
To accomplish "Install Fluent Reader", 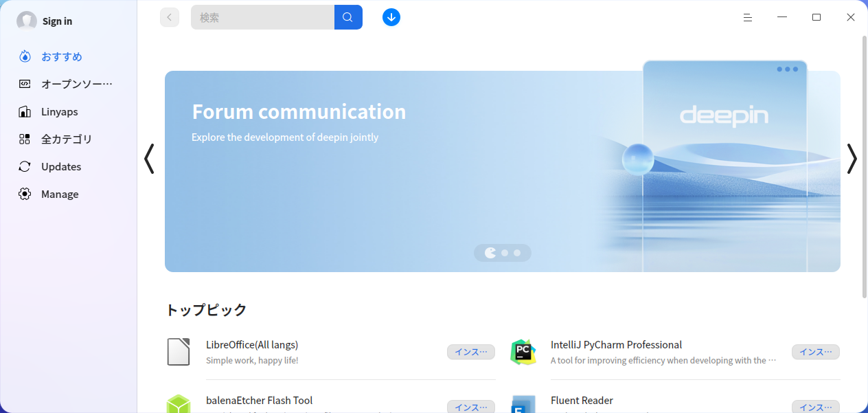I will tap(816, 407).
